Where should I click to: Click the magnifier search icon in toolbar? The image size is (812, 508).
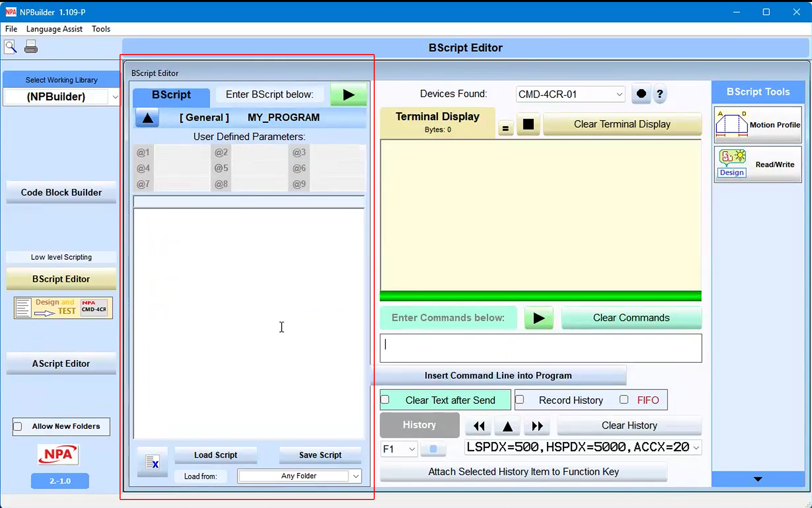click(x=11, y=47)
